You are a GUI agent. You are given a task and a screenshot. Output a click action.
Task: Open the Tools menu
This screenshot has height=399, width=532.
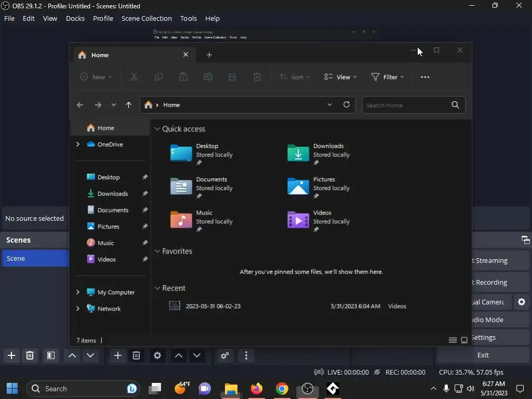pyautogui.click(x=188, y=18)
